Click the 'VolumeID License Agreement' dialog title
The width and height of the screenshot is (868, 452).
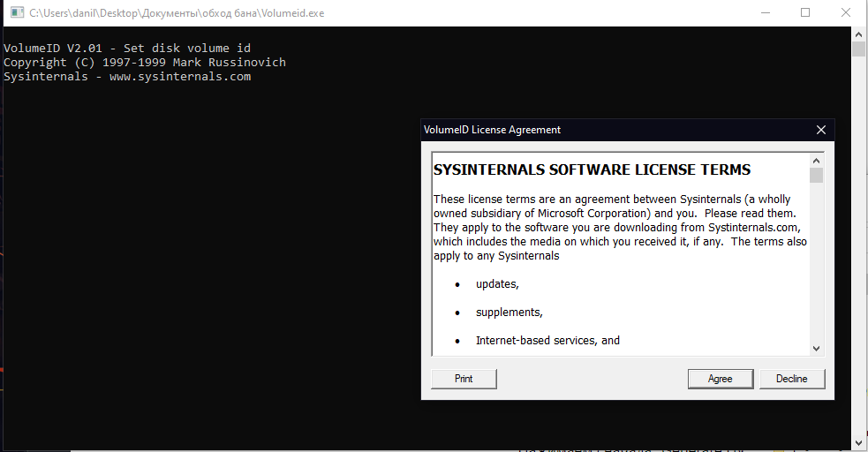492,130
